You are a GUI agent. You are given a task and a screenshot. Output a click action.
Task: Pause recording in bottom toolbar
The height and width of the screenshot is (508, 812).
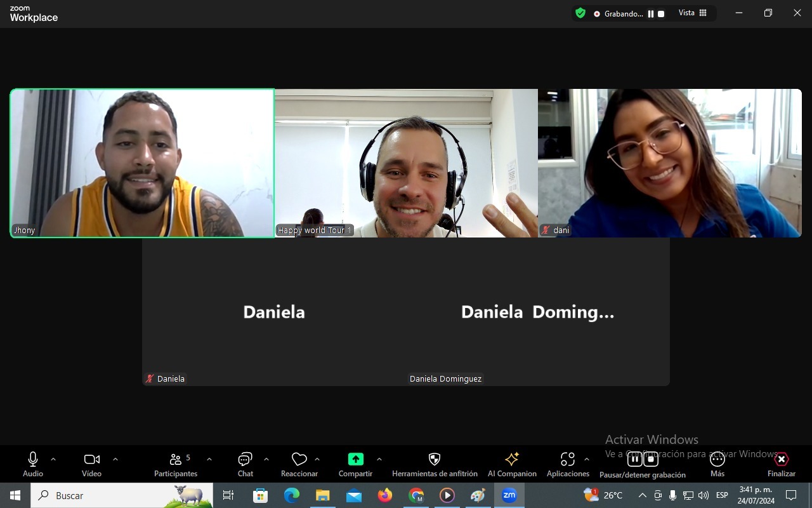coord(634,459)
